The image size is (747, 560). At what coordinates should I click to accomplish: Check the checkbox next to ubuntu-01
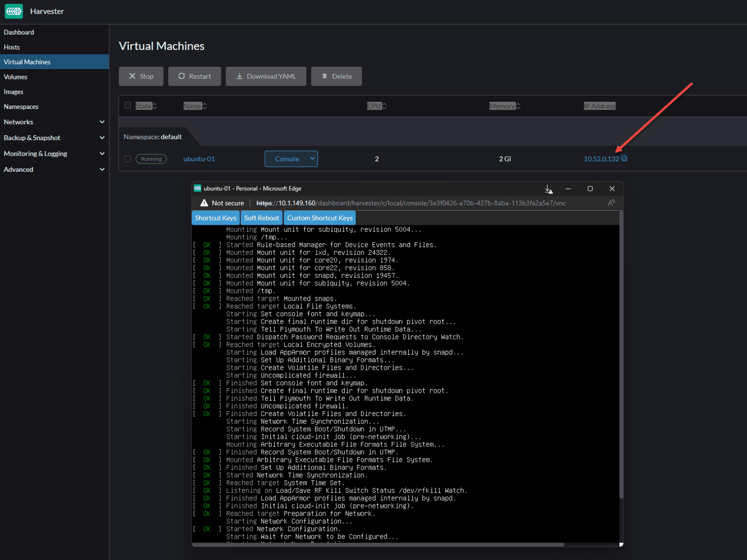tap(127, 159)
